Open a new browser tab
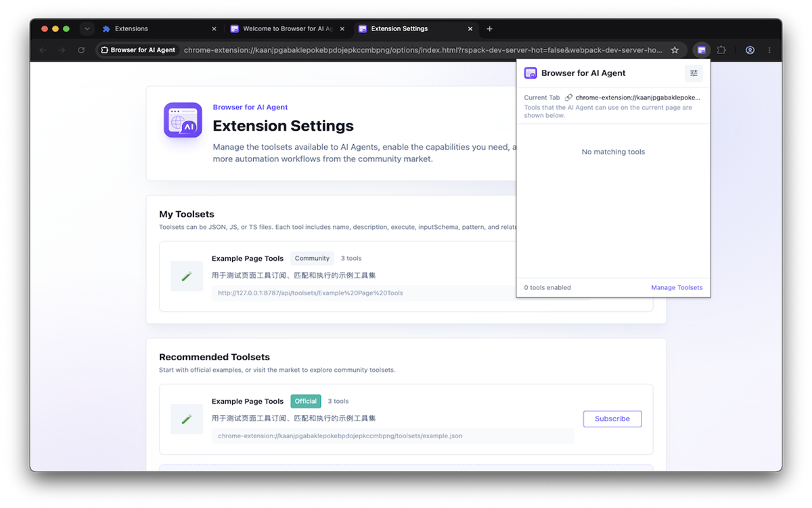Screen dimensions: 812x508 (489, 29)
